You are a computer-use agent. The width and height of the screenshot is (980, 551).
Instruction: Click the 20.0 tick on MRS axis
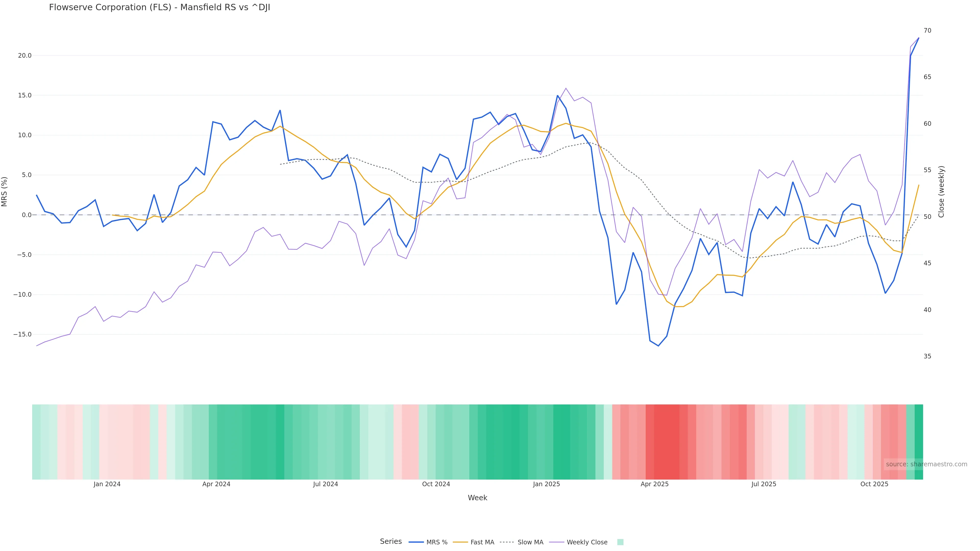[25, 56]
